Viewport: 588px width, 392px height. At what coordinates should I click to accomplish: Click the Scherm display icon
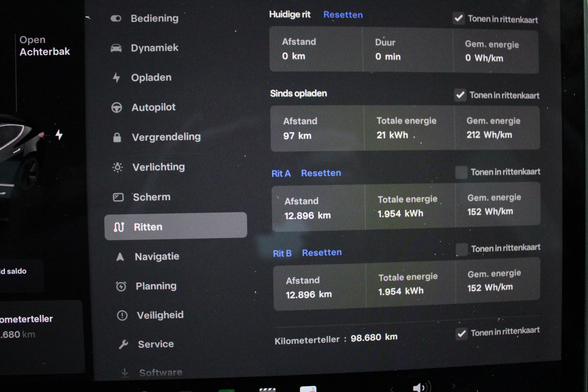(x=118, y=197)
